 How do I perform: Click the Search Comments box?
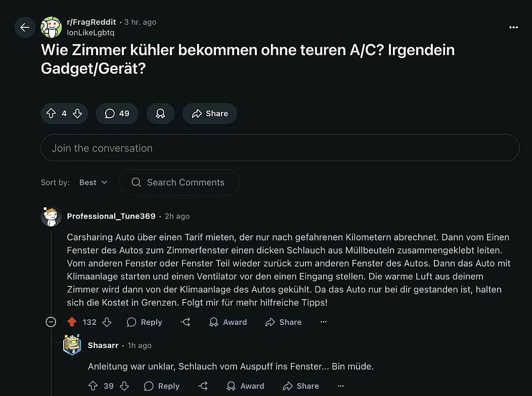coord(180,182)
